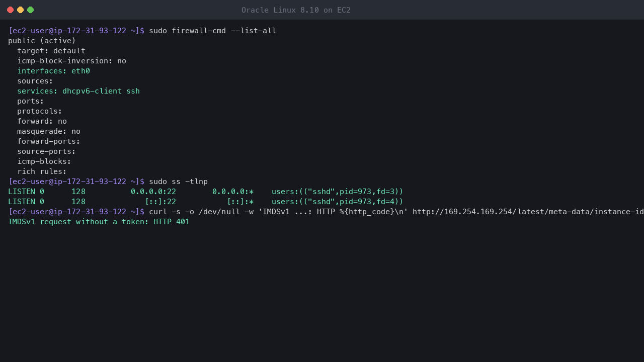Click the yellow minimize window button
This screenshot has height=362, width=644.
click(20, 10)
